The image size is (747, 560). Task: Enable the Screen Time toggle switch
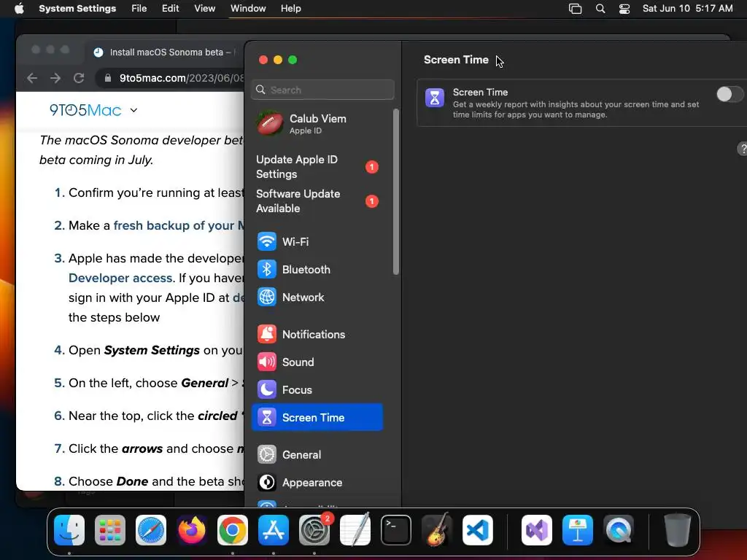729,94
